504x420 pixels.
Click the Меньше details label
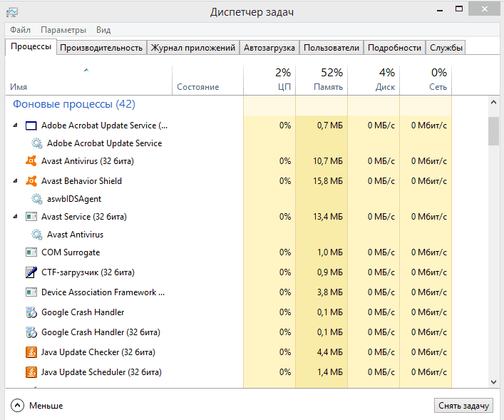click(46, 406)
